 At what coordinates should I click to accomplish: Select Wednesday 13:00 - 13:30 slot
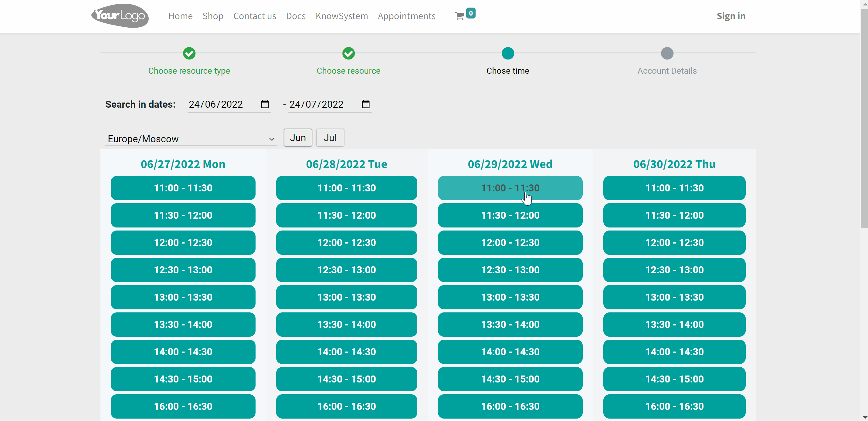click(510, 297)
